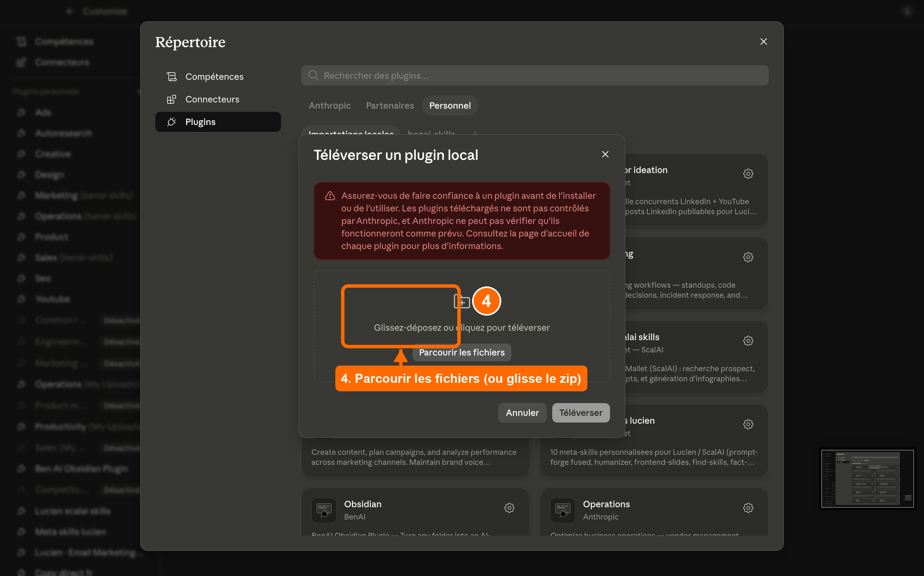Click the Plugins plug icon in Répertoire
The height and width of the screenshot is (576, 924).
tap(172, 122)
